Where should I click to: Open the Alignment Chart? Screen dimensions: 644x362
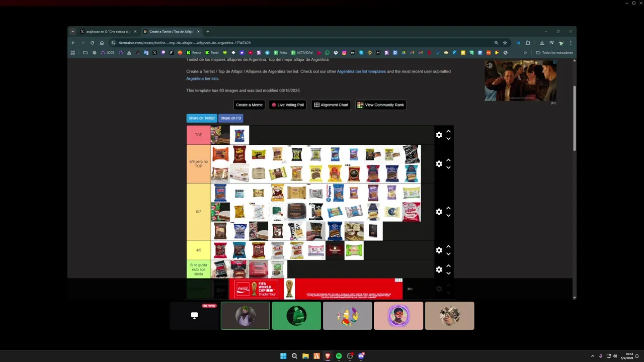[331, 105]
